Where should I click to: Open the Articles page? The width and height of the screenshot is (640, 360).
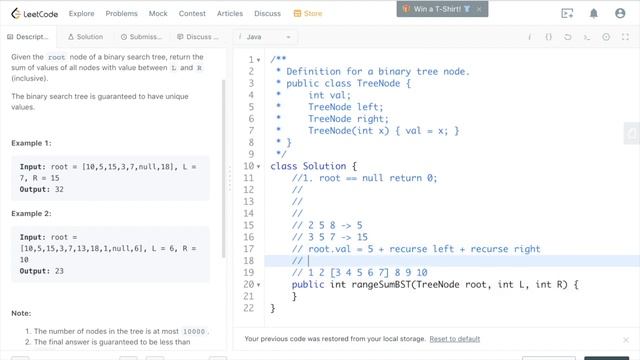click(x=230, y=13)
